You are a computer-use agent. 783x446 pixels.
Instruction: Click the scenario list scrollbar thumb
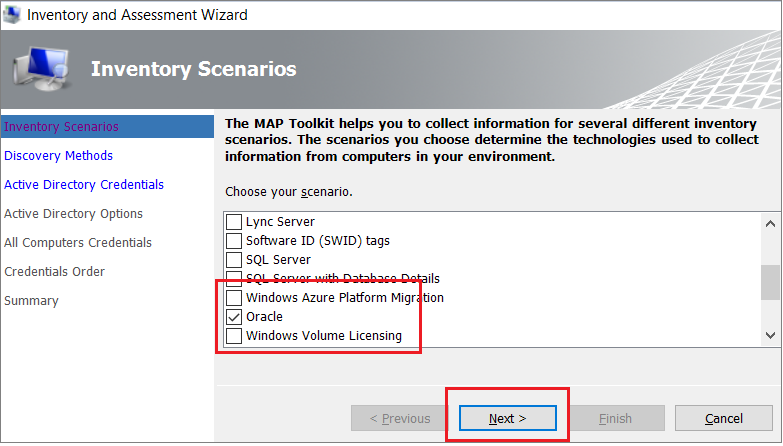pos(770,282)
